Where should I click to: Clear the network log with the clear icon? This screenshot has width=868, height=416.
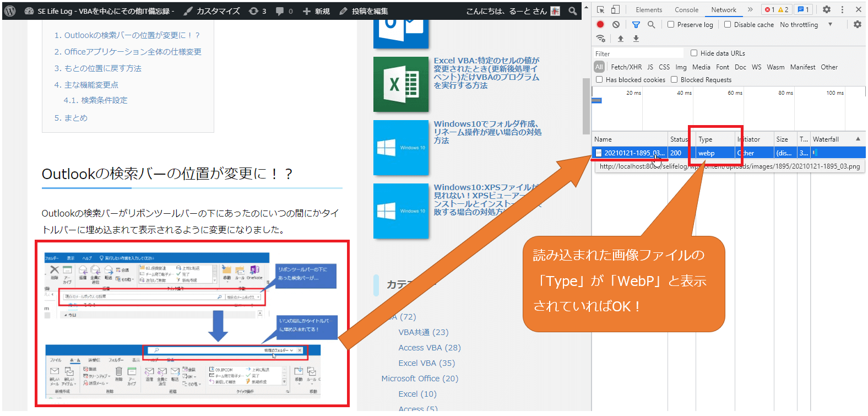(616, 24)
